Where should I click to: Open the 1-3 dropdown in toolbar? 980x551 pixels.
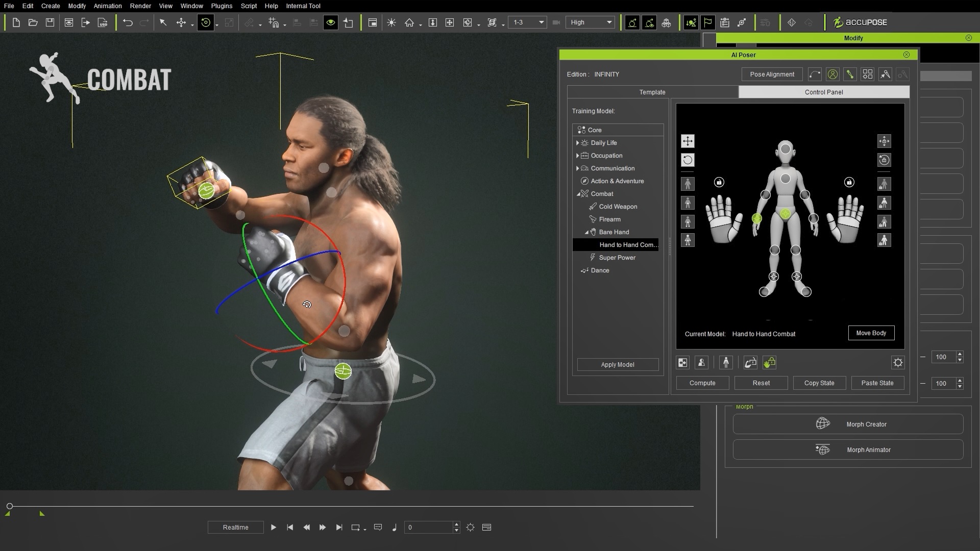527,22
